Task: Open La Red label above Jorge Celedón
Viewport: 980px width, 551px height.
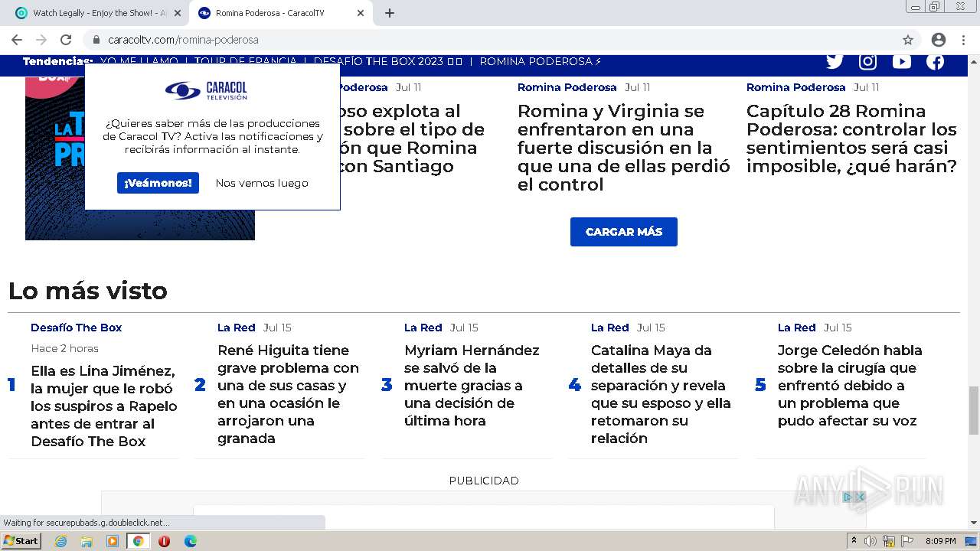Action: [x=797, y=328]
